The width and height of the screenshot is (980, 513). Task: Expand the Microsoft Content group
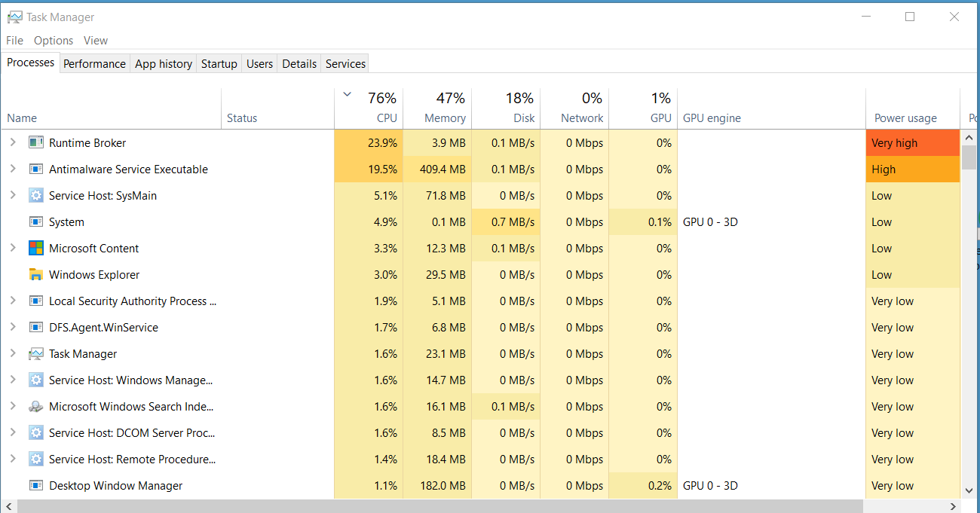[x=12, y=248]
